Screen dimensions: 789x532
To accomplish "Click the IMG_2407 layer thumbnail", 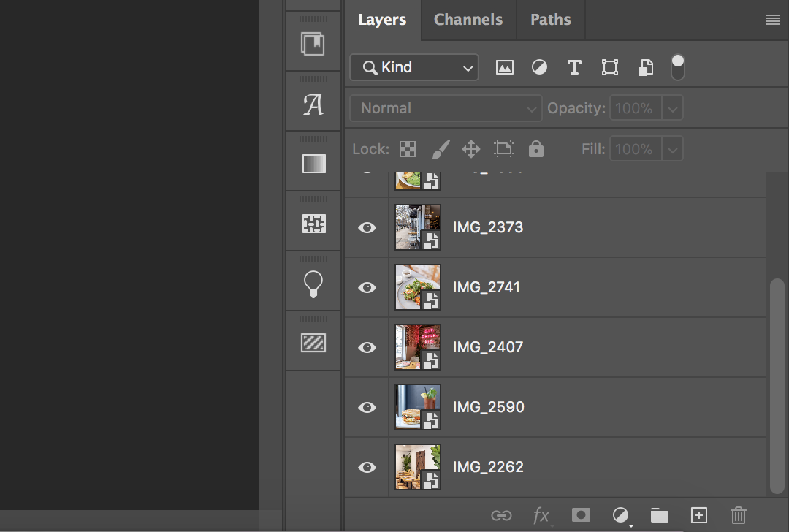I will pos(417,346).
